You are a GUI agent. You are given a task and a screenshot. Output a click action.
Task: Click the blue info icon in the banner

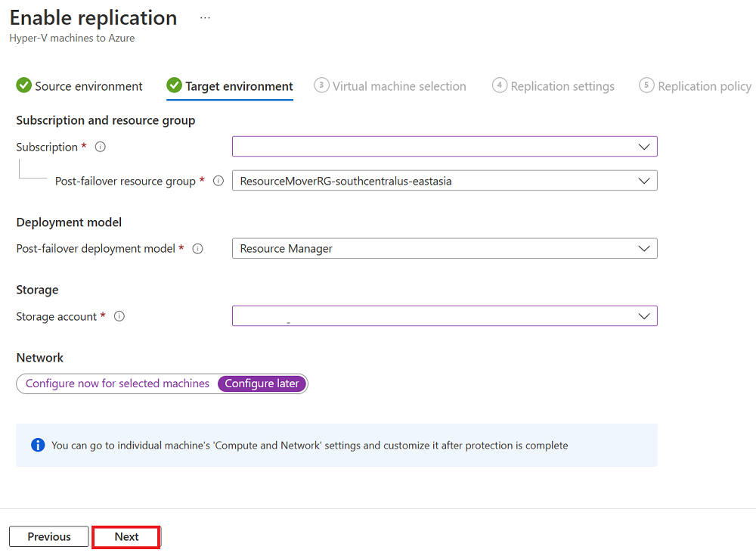click(38, 445)
